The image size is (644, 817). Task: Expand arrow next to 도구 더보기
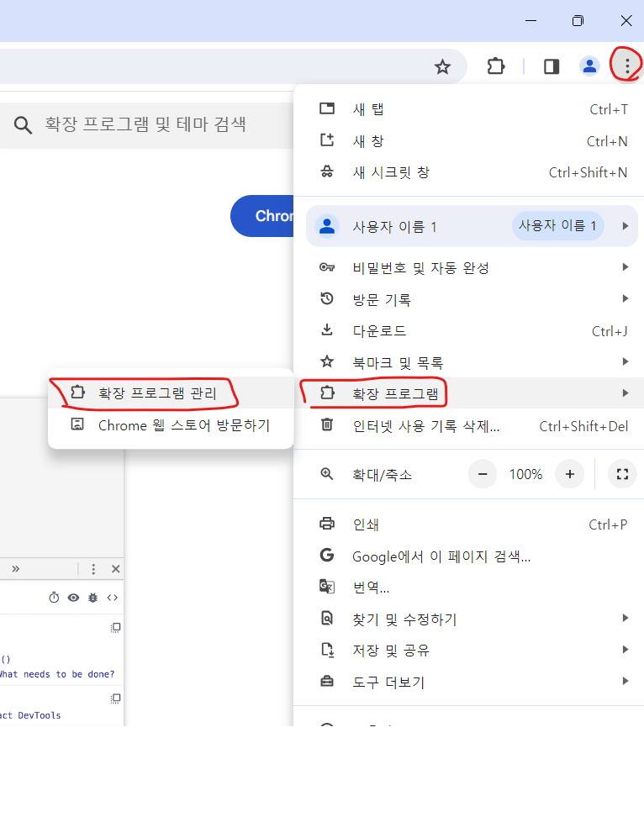pos(626,681)
